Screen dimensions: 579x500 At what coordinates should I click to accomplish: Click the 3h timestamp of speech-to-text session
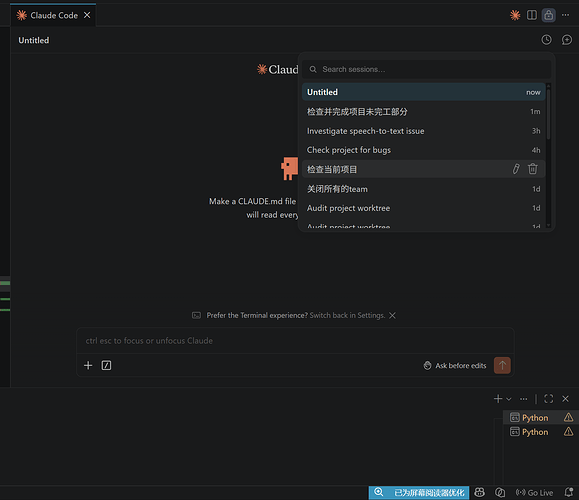tap(536, 131)
